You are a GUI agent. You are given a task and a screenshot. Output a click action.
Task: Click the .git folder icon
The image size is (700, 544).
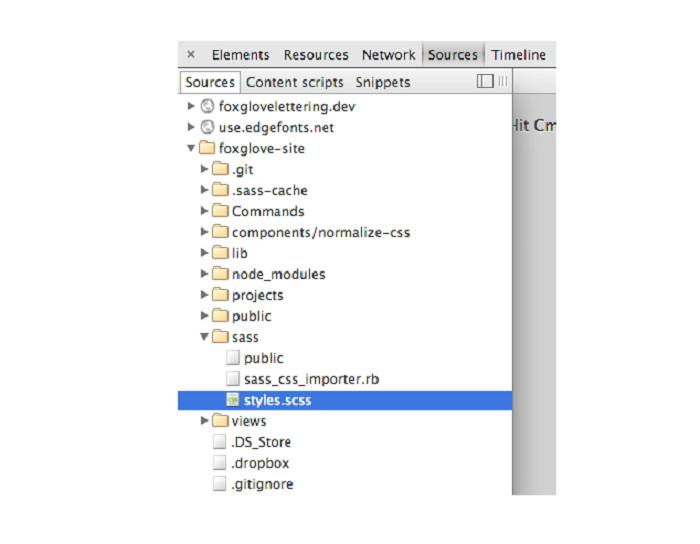pyautogui.click(x=220, y=170)
